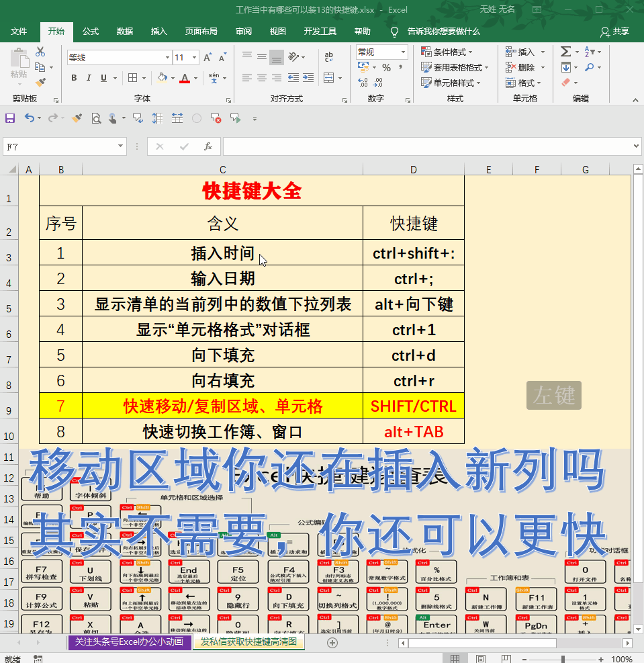The width and height of the screenshot is (644, 663).
Task: Open the font name dropdown
Action: pos(167,58)
